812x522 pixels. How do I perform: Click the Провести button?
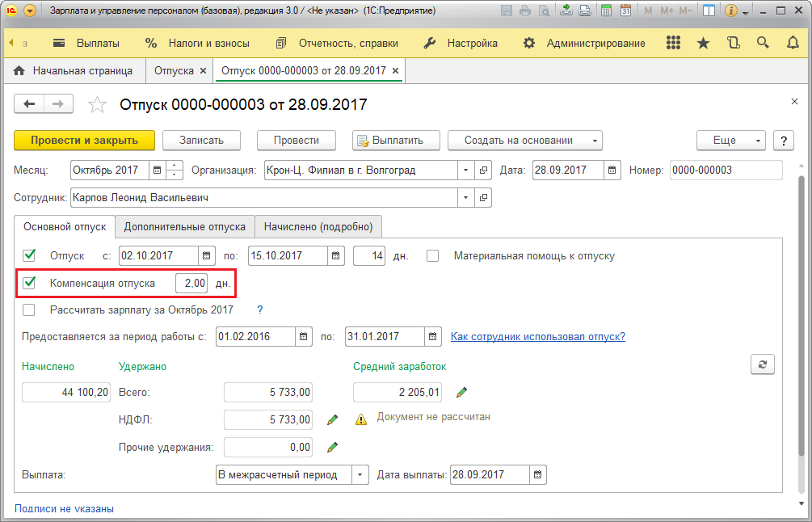(297, 141)
